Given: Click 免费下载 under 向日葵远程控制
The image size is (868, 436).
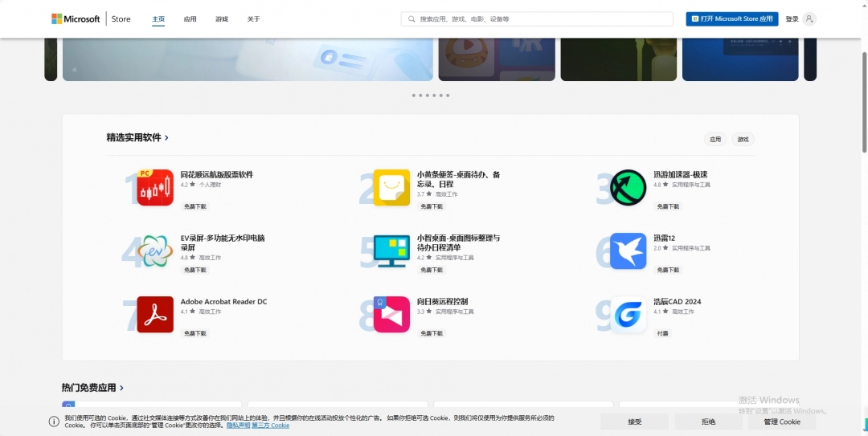Looking at the screenshot, I should tap(432, 334).
